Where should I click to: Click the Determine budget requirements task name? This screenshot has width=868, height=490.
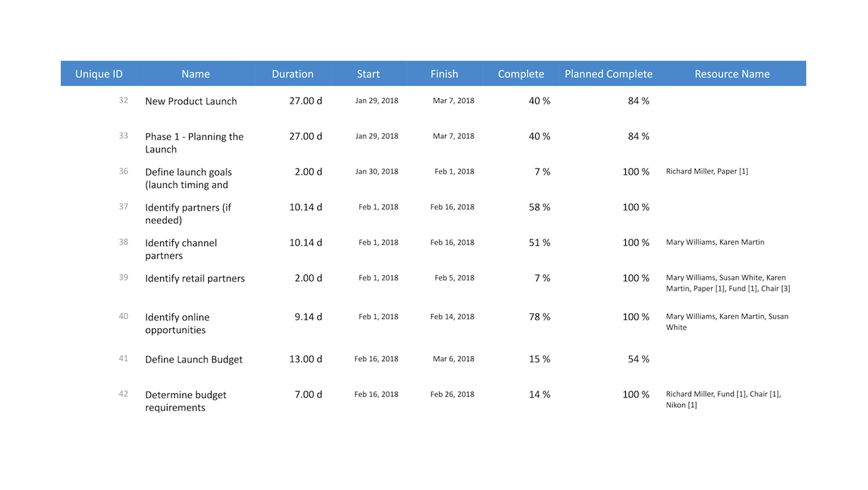pyautogui.click(x=185, y=401)
